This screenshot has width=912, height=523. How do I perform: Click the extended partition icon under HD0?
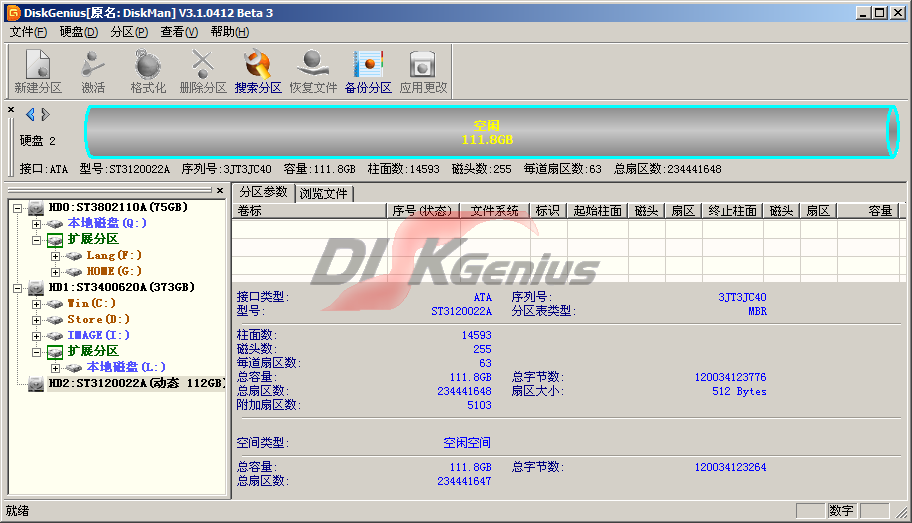pyautogui.click(x=55, y=240)
